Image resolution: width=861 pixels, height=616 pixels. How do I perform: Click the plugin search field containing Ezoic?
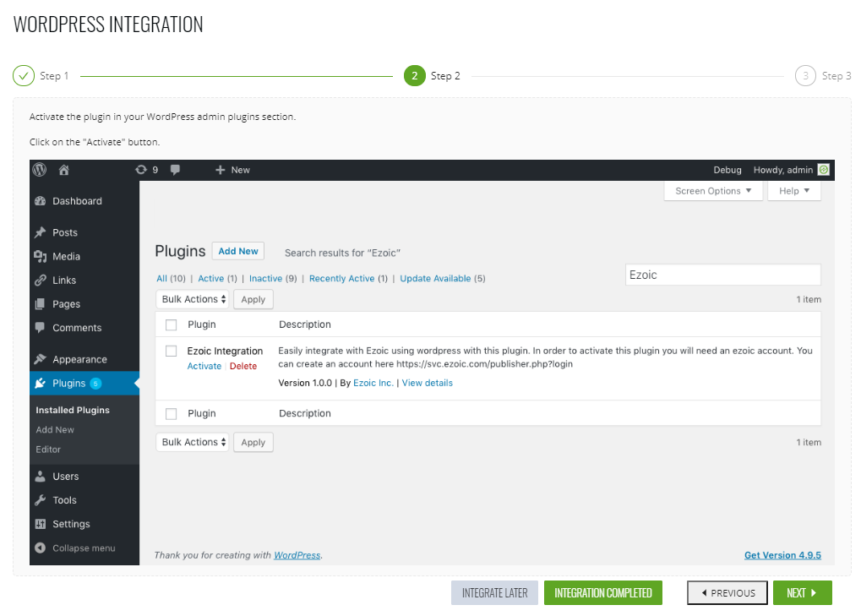click(x=722, y=275)
